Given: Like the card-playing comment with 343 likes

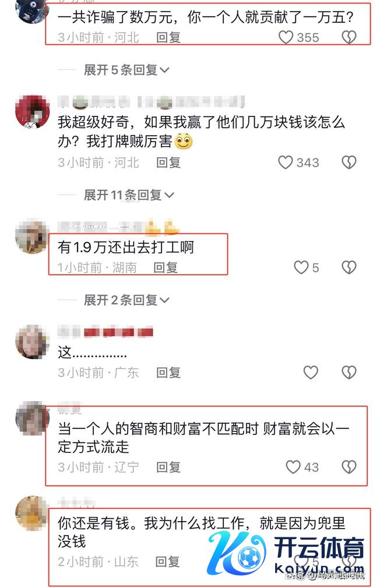Looking at the screenshot, I should coord(286,162).
